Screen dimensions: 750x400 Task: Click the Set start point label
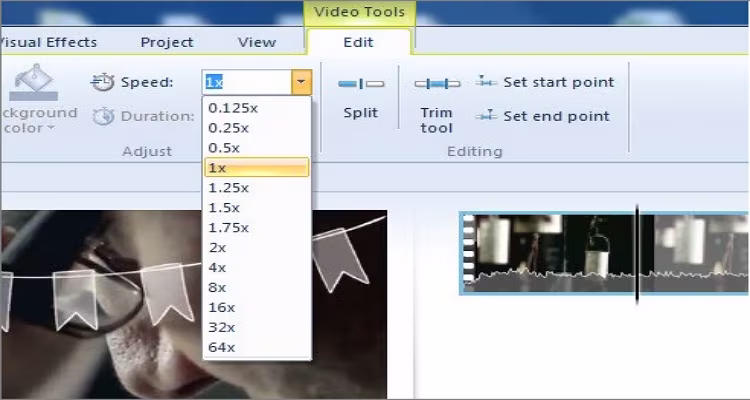558,82
